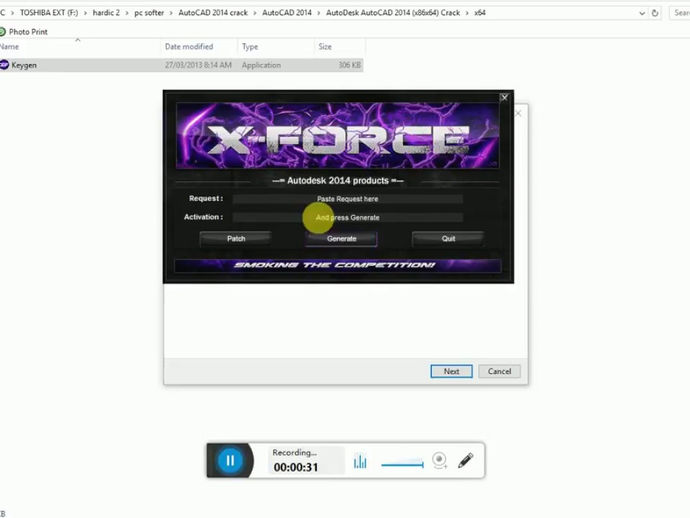
Task: Click the Keygen size 306 KB cell
Action: click(x=349, y=65)
